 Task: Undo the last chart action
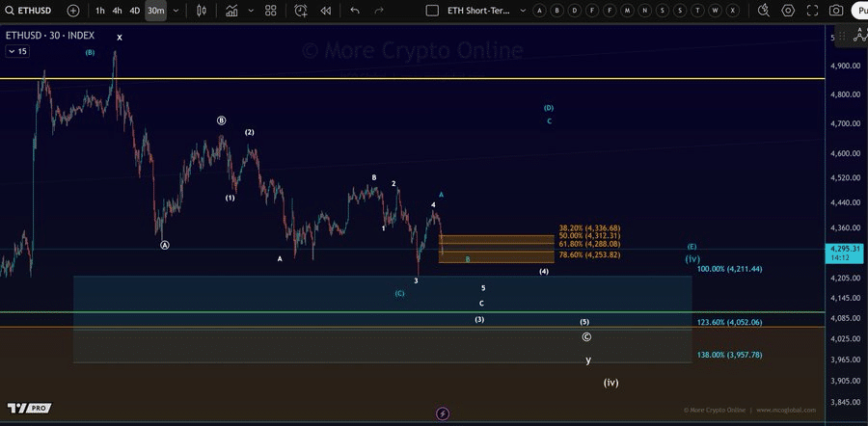[x=354, y=11]
